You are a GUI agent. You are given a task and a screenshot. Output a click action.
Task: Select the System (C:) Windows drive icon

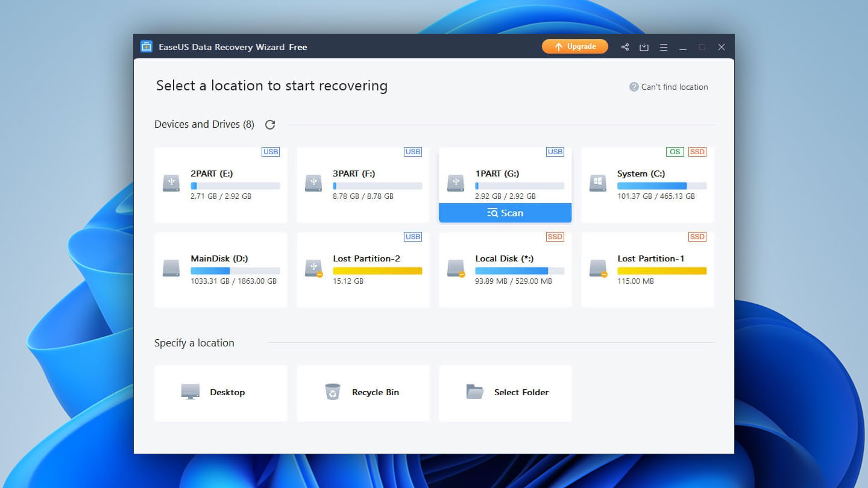598,183
